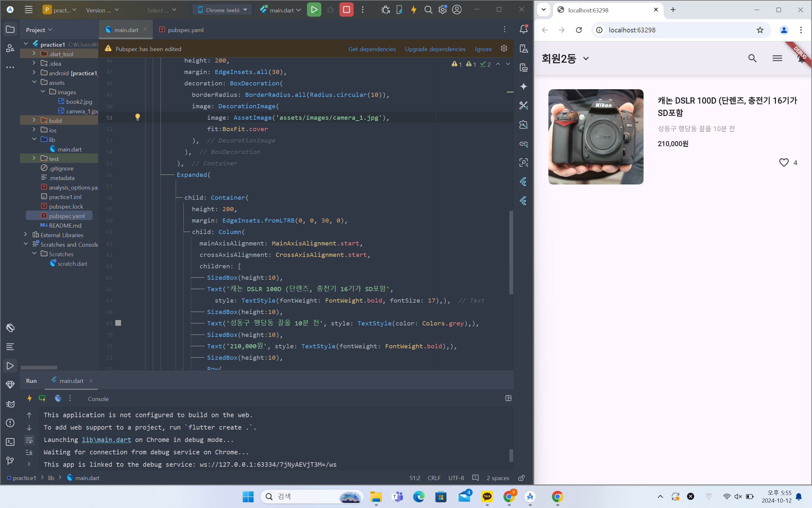Viewport: 812px width, 508px height.
Task: Toggle soft-wrap in the console
Action: pyautogui.click(x=29, y=440)
